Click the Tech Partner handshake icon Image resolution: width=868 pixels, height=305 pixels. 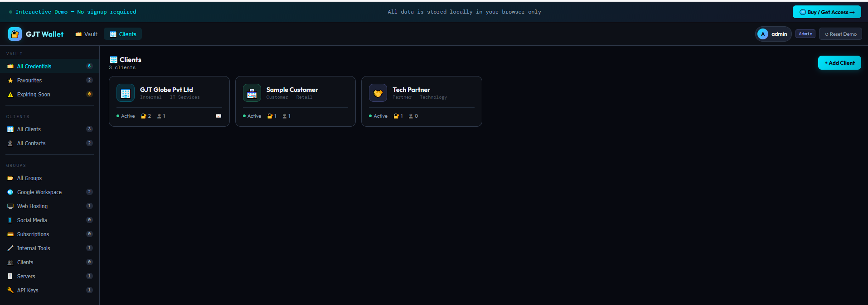[378, 93]
